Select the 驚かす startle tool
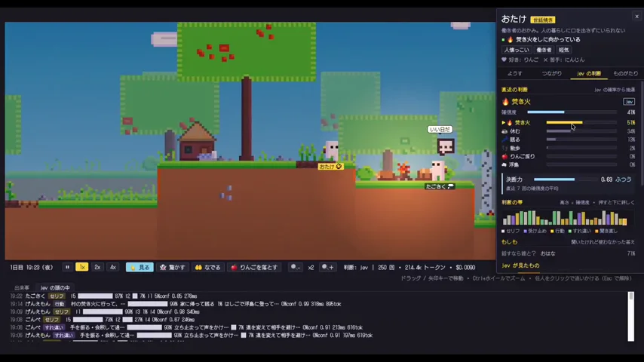Image resolution: width=644 pixels, height=362 pixels. (x=173, y=267)
